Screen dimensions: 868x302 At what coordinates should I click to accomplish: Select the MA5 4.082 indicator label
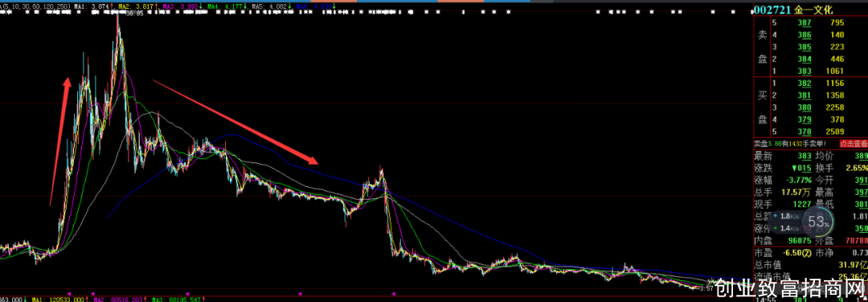coord(270,6)
